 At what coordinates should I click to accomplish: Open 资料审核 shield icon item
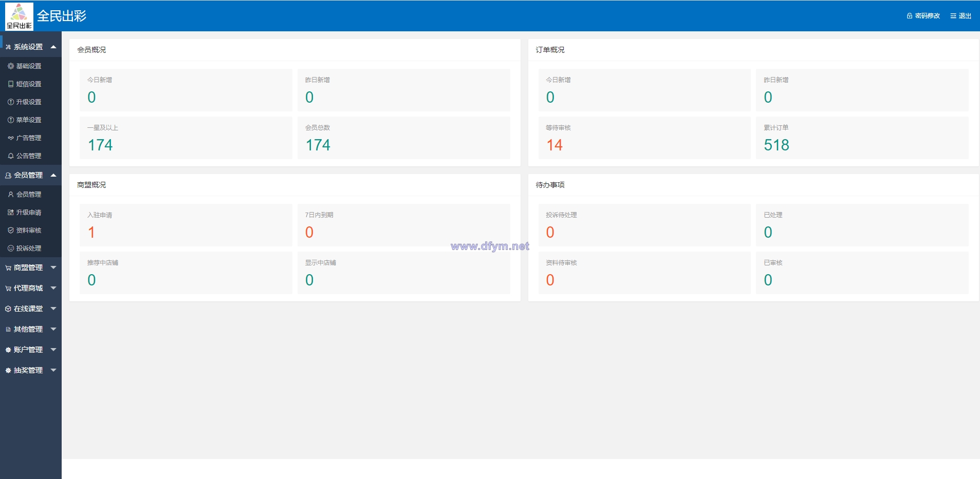point(11,231)
